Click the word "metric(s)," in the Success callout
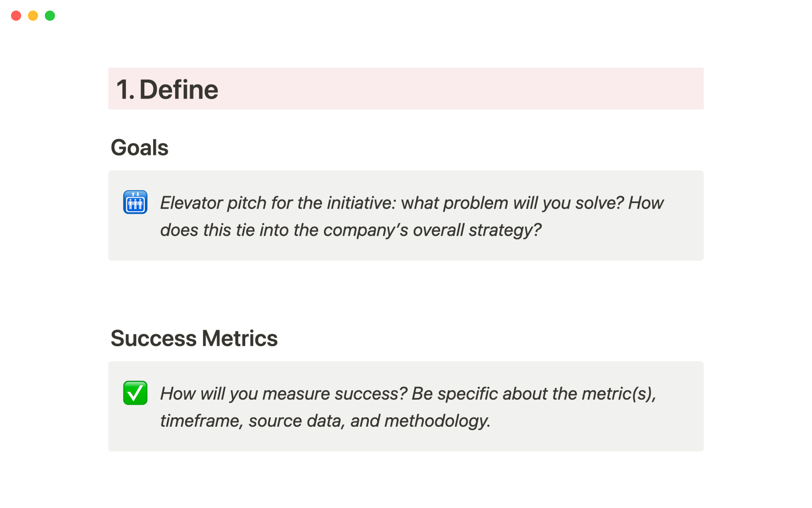Viewport: 812px width, 508px height. click(x=619, y=394)
